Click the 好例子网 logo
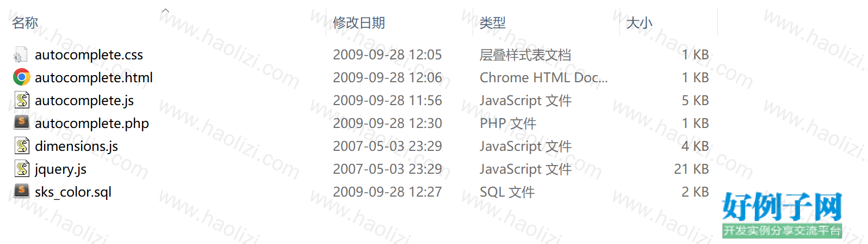 point(782,215)
